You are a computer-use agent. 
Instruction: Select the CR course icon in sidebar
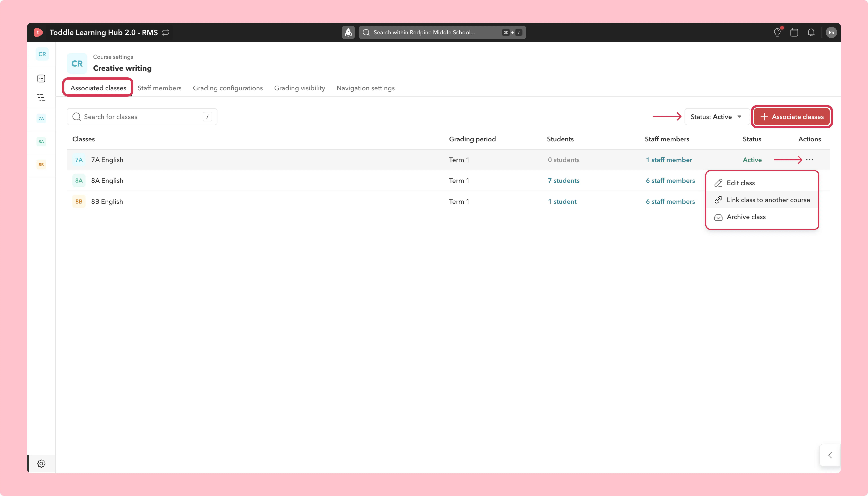tap(42, 54)
